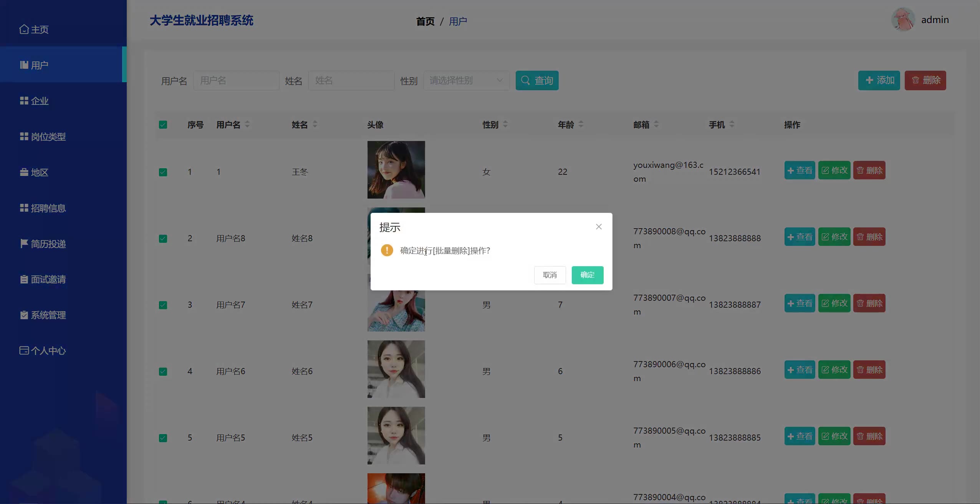The width and height of the screenshot is (980, 504).
Task: Close the 提示 dialog with X
Action: click(x=599, y=227)
